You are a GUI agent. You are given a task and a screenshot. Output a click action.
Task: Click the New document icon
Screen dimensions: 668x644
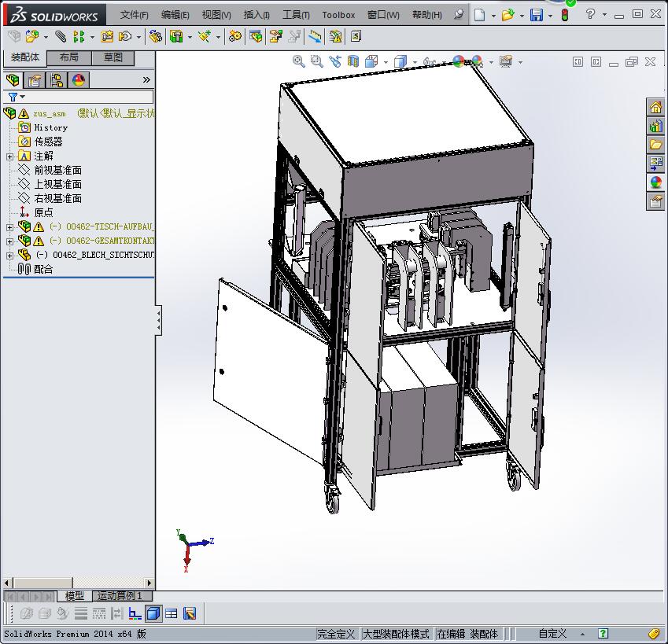[480, 15]
